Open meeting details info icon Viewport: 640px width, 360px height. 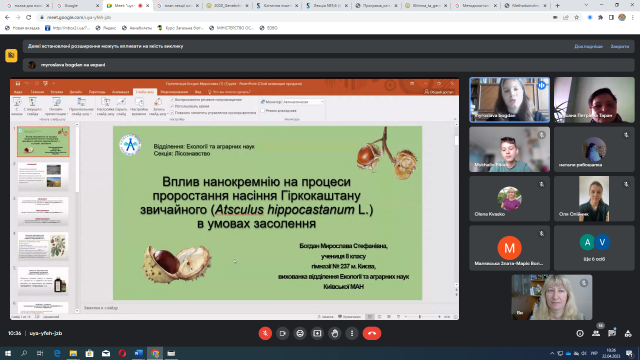580,333
